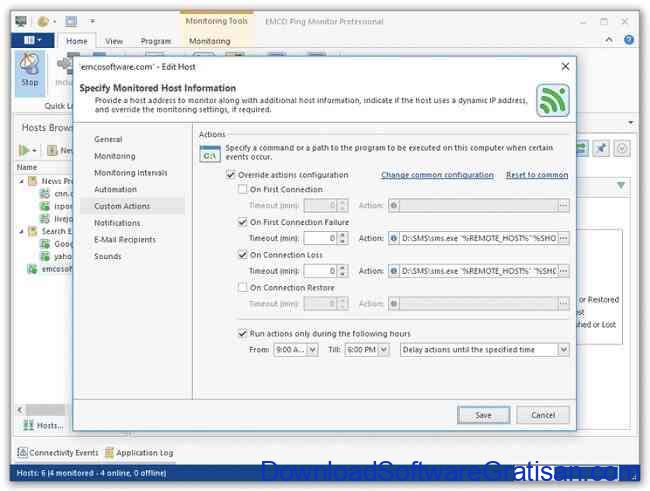
Task: Click info icon beside First Connection Failure action
Action: click(x=394, y=238)
